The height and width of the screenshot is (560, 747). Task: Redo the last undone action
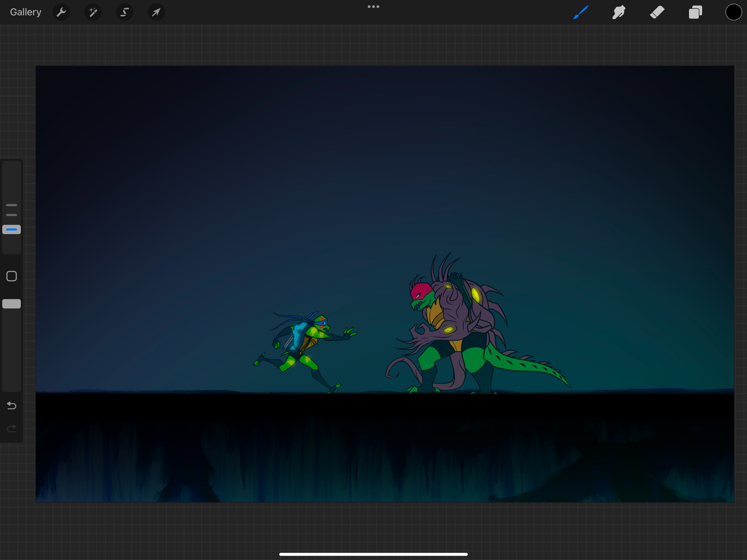[12, 428]
